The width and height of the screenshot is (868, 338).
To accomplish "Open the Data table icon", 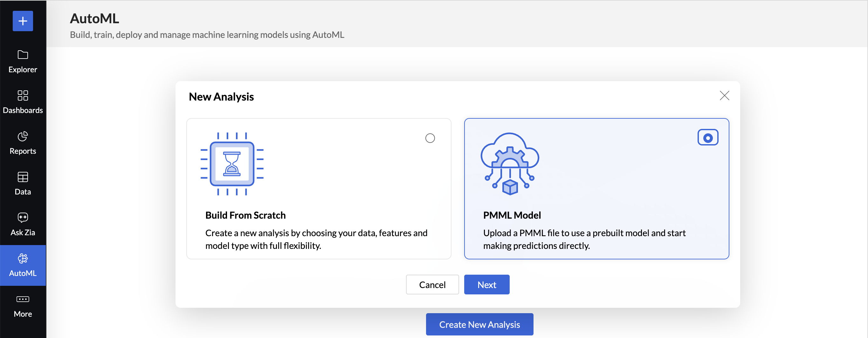I will click(x=23, y=177).
